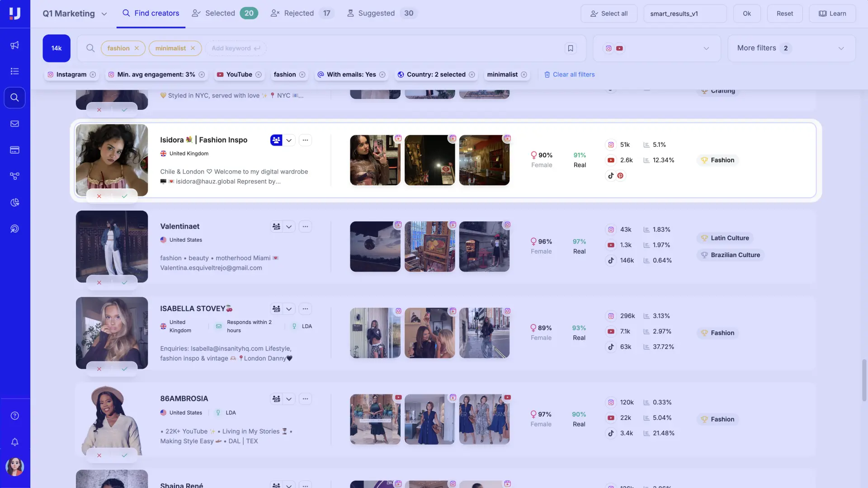
Task: Click the 14k results count button
Action: (x=57, y=48)
